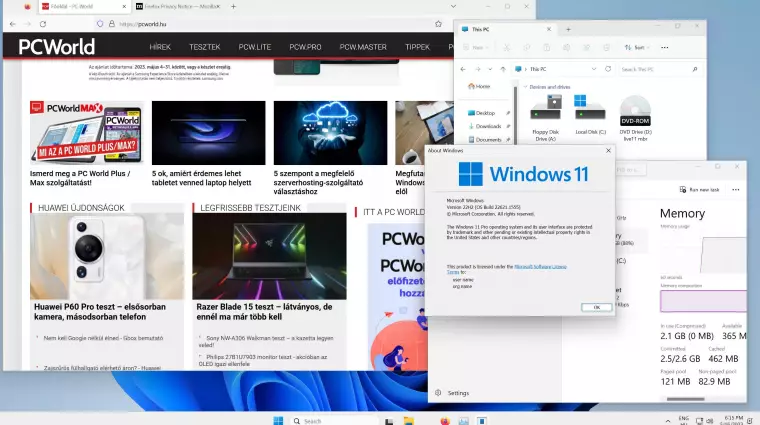Image resolution: width=760 pixels, height=425 pixels.
Task: Open the Windows Start button
Action: click(278, 421)
